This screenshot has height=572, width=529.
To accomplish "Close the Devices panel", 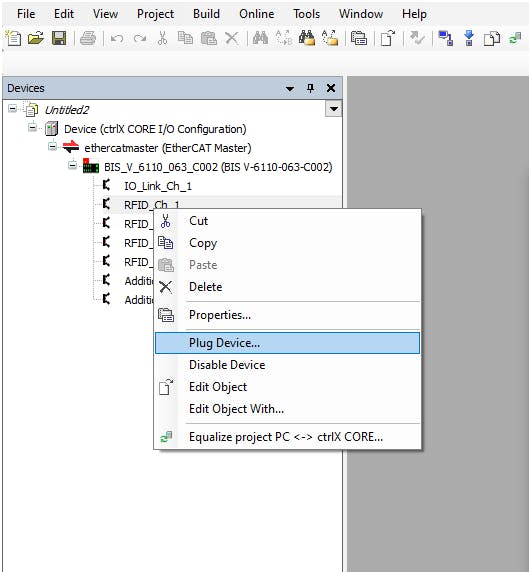I will (x=331, y=88).
